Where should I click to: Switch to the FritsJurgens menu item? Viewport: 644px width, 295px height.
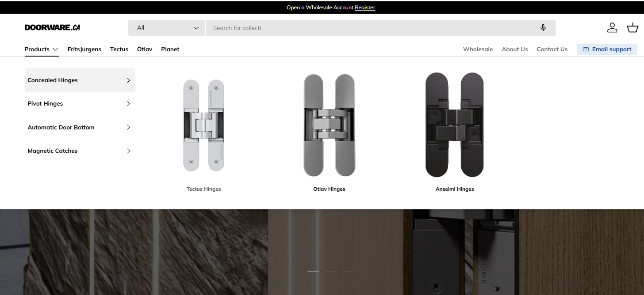click(x=84, y=49)
